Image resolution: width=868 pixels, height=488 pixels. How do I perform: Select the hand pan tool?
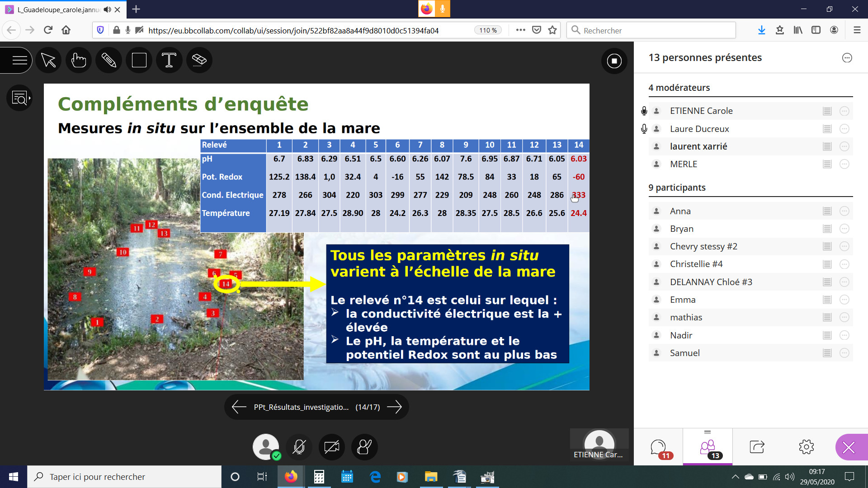(x=79, y=60)
